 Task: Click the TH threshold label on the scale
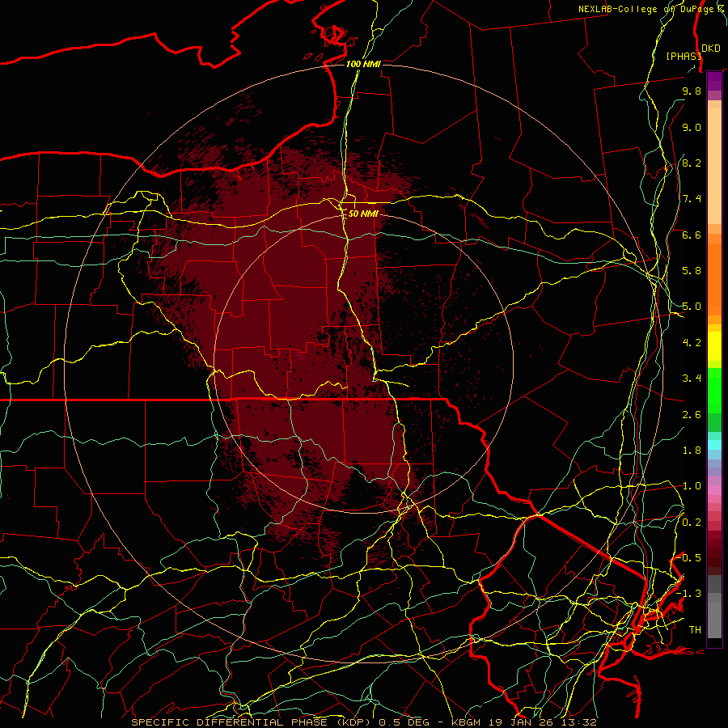coord(695,630)
